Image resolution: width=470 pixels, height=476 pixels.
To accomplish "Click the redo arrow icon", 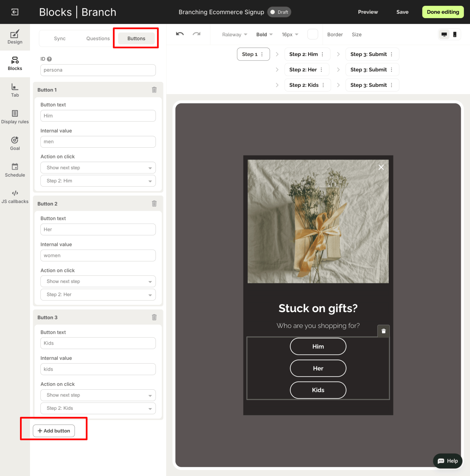I will (197, 34).
